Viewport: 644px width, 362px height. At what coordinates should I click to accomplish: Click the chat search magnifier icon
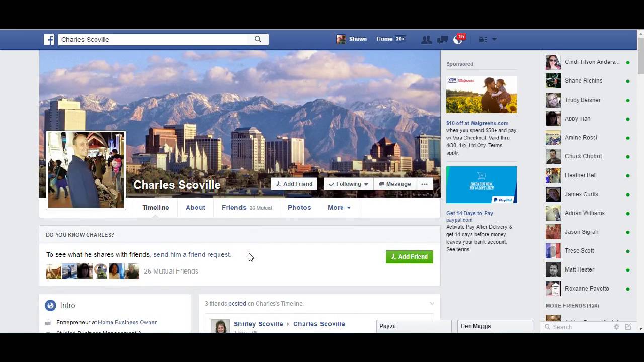click(x=547, y=327)
